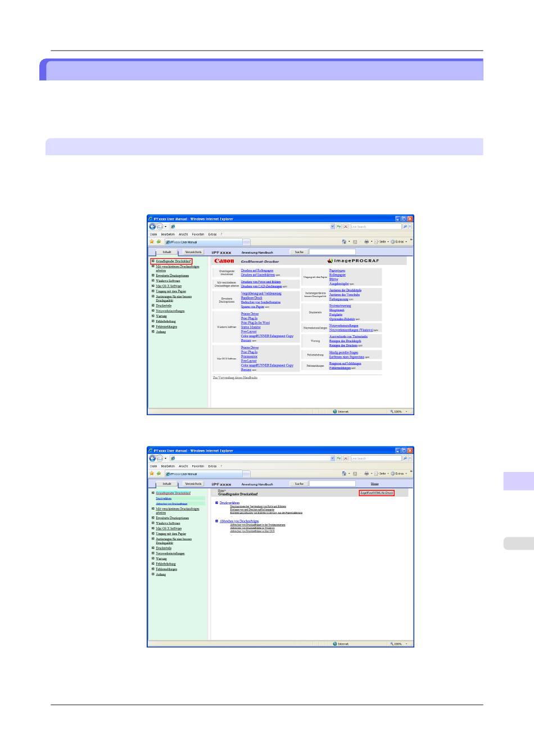This screenshot has width=534, height=756.
Task: Expand Mac OS X Software in the Canon overview sidebar
Action: (x=153, y=286)
